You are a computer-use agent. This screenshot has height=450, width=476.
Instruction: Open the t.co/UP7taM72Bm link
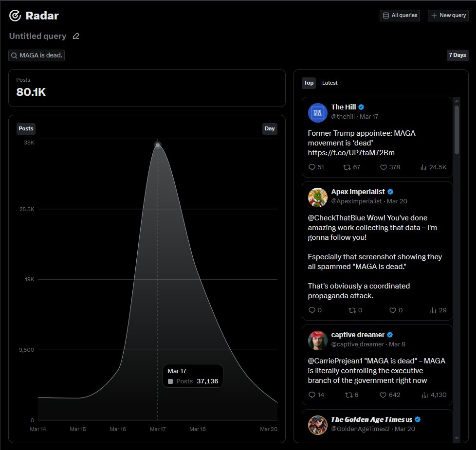pyautogui.click(x=351, y=153)
